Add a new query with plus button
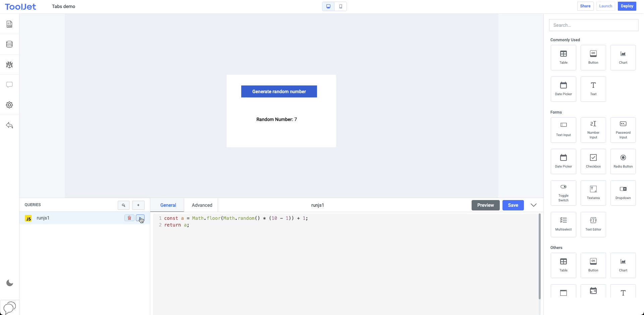This screenshot has height=315, width=644. [138, 205]
